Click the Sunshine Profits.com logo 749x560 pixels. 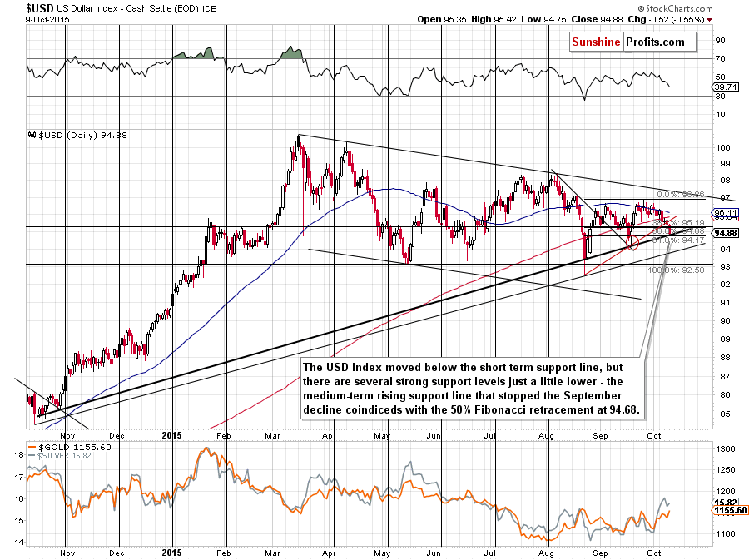pos(632,42)
